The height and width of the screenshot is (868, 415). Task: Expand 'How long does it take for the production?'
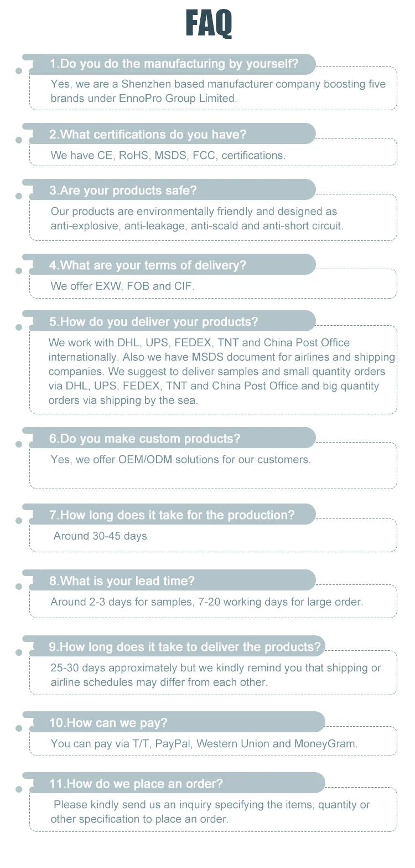click(x=172, y=515)
